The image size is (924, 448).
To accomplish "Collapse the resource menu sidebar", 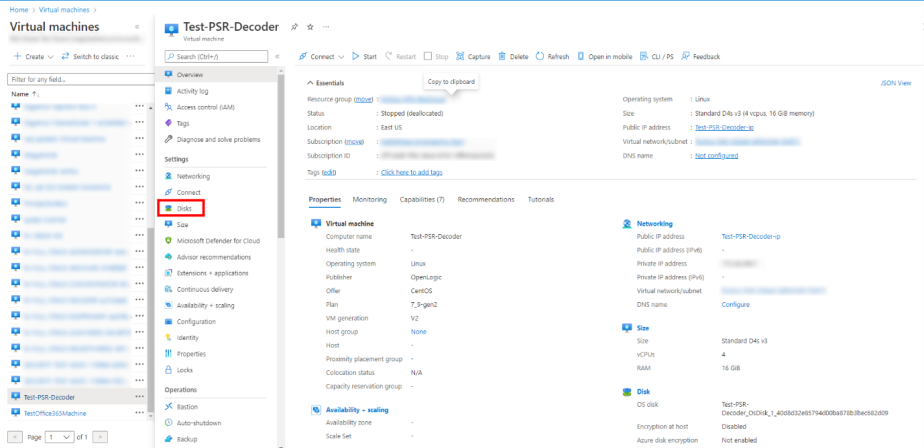I will point(278,57).
